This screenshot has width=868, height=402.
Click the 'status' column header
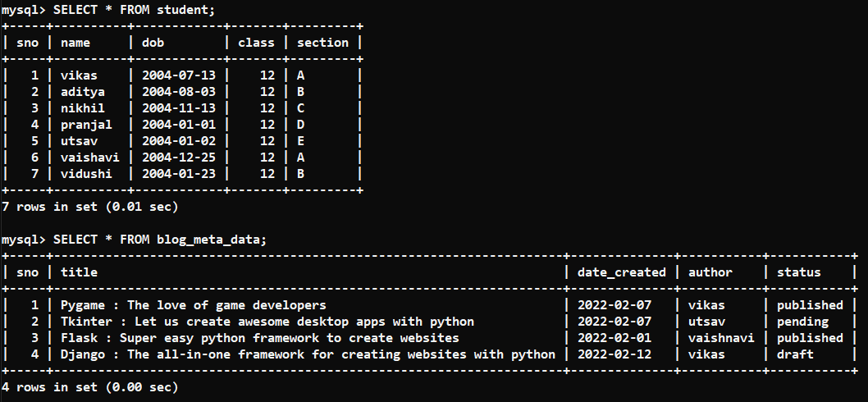click(799, 272)
